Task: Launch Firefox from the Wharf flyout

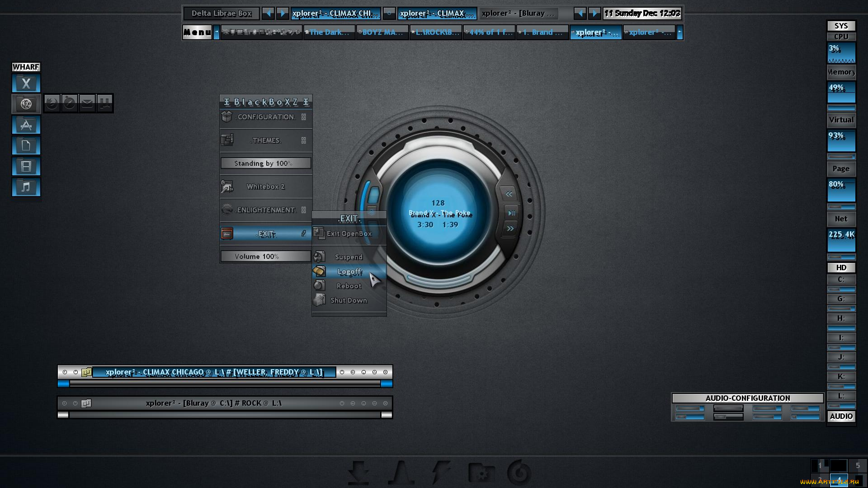Action: pyautogui.click(x=52, y=103)
